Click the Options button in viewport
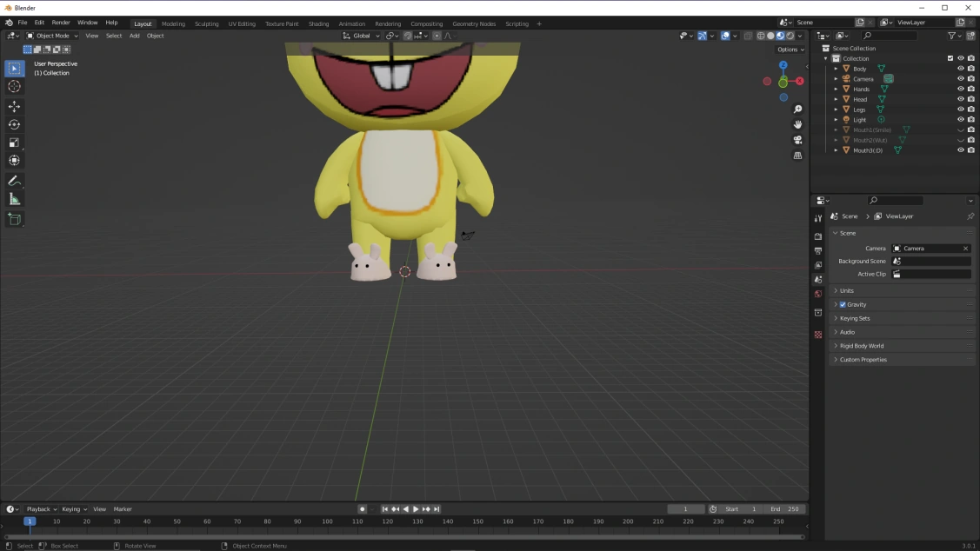Screen dimensions: 980x551 click(789, 50)
